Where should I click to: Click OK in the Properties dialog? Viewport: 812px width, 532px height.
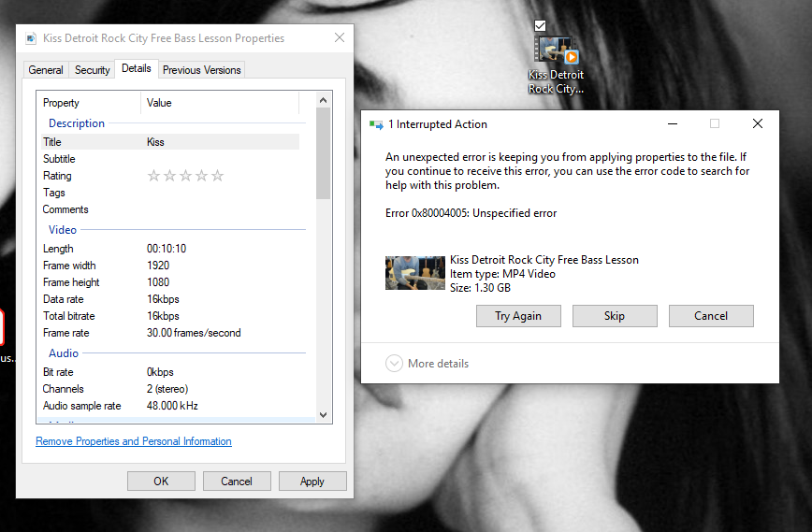click(161, 482)
